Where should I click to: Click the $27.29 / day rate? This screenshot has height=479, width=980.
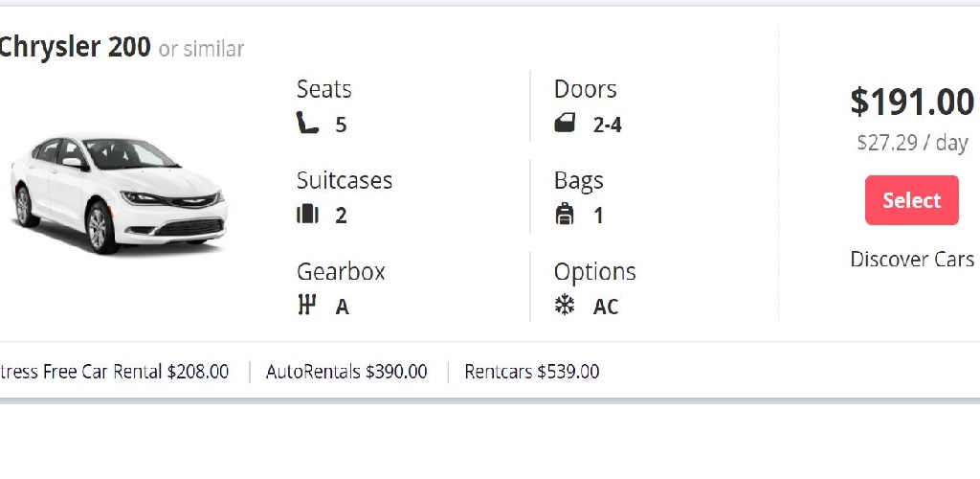tap(912, 143)
